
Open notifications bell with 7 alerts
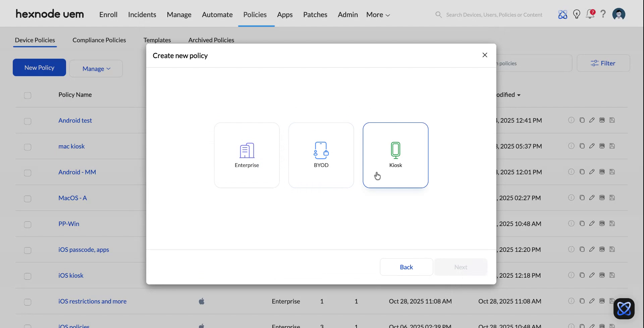point(590,14)
